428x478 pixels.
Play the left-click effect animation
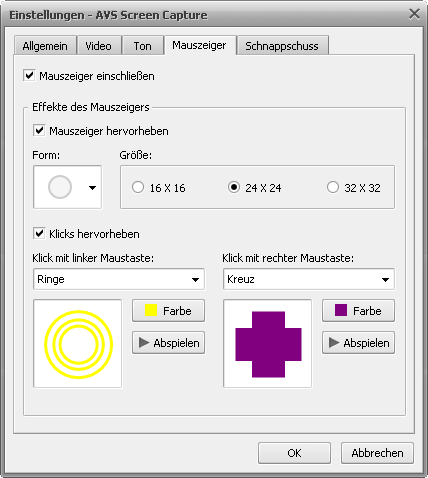(x=168, y=343)
